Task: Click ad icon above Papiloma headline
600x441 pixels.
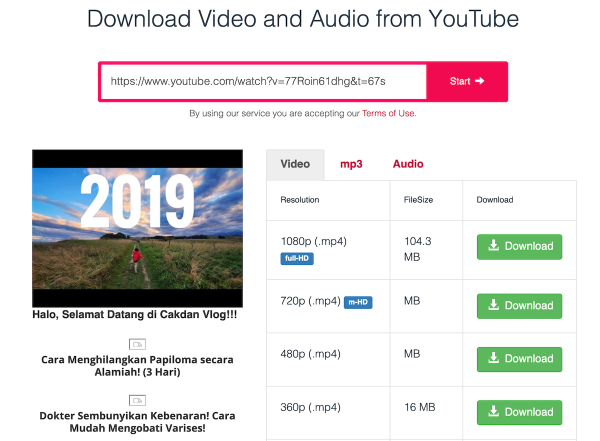Action: point(137,344)
